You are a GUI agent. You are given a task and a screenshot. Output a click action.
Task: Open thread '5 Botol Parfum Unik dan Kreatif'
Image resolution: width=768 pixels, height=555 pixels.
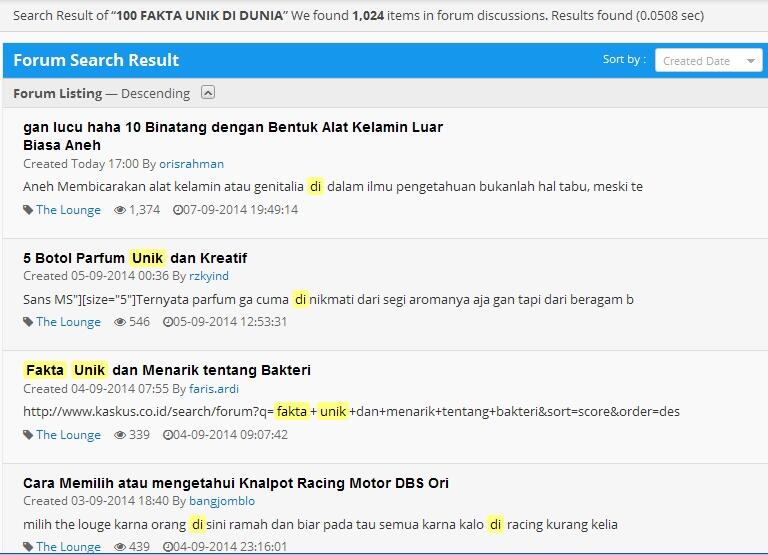tap(135, 258)
